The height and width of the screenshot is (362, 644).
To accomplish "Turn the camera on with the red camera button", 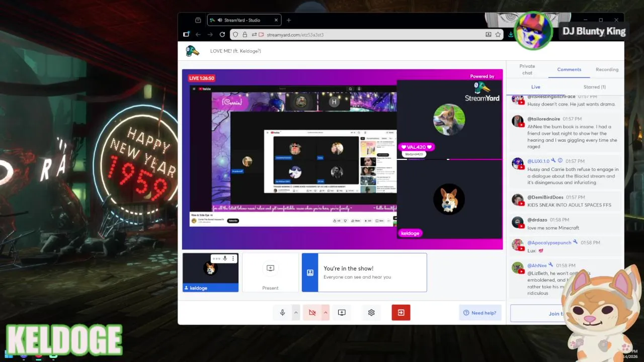I will [x=312, y=313].
